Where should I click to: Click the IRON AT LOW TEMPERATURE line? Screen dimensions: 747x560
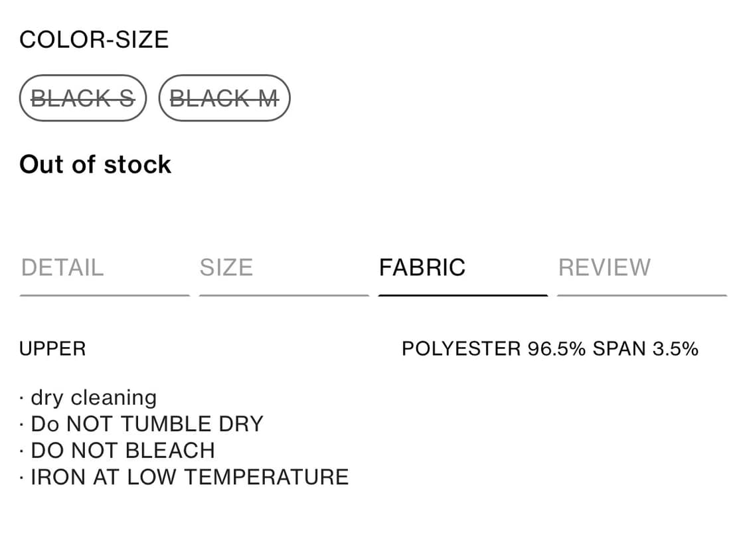pyautogui.click(x=189, y=477)
